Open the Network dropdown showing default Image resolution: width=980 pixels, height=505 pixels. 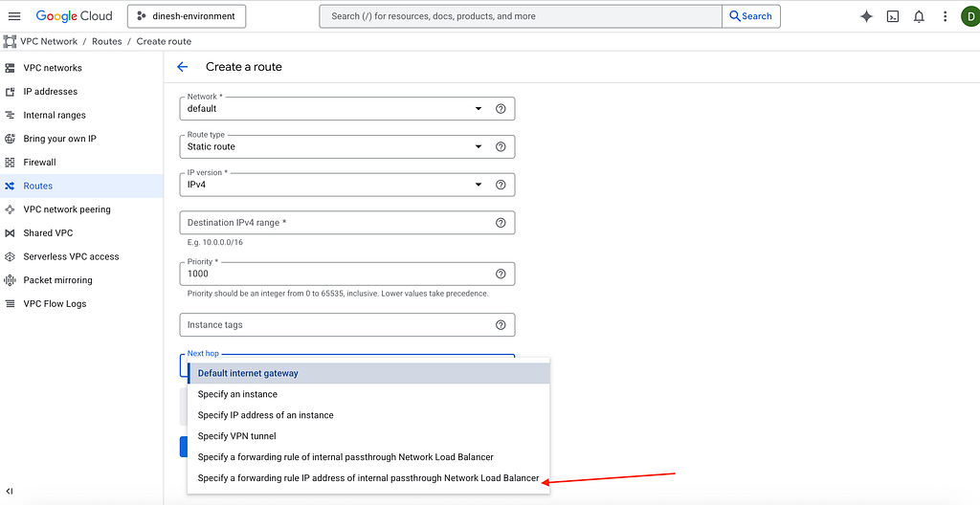tap(346, 108)
